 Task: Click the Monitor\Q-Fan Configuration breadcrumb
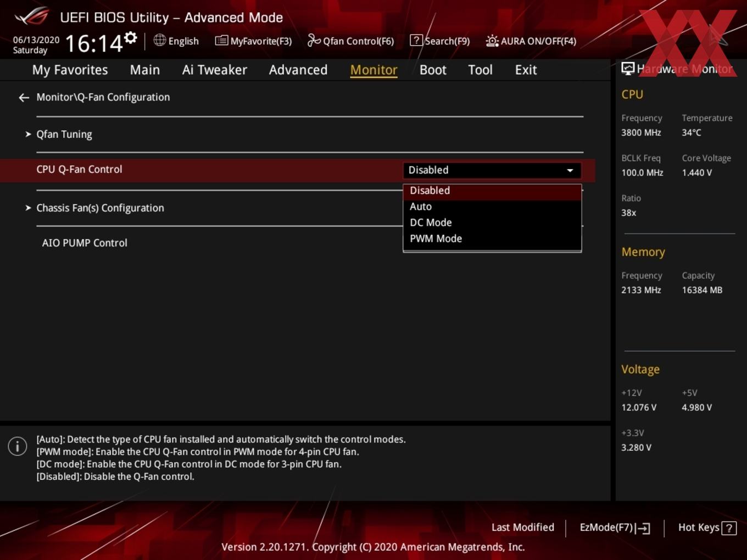click(103, 97)
